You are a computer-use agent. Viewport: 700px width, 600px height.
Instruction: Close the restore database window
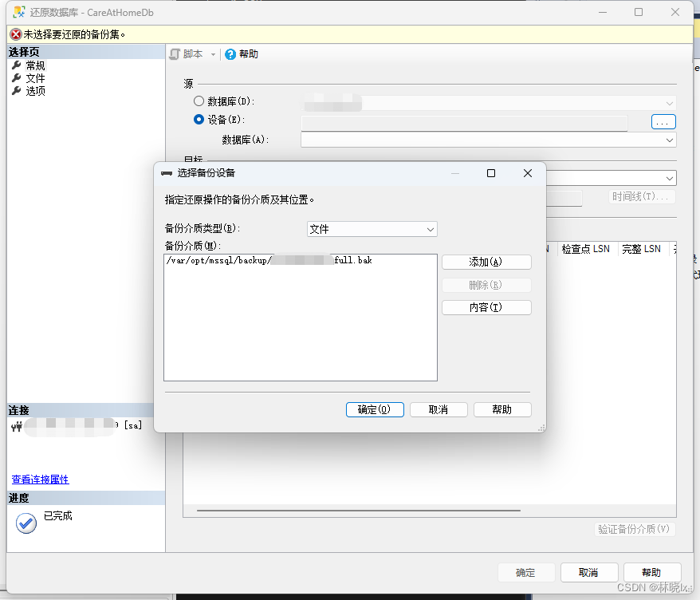click(x=675, y=12)
